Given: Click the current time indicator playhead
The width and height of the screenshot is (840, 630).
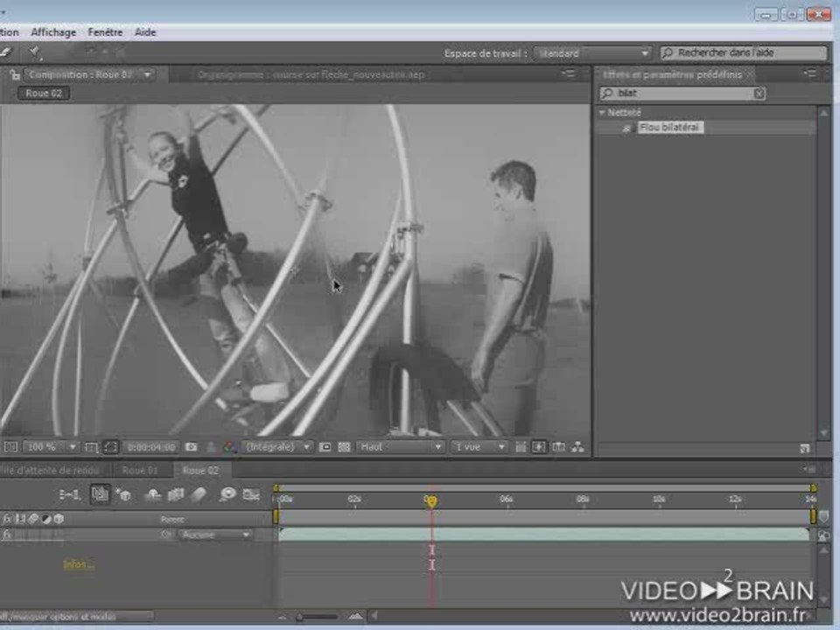Looking at the screenshot, I should [x=431, y=500].
